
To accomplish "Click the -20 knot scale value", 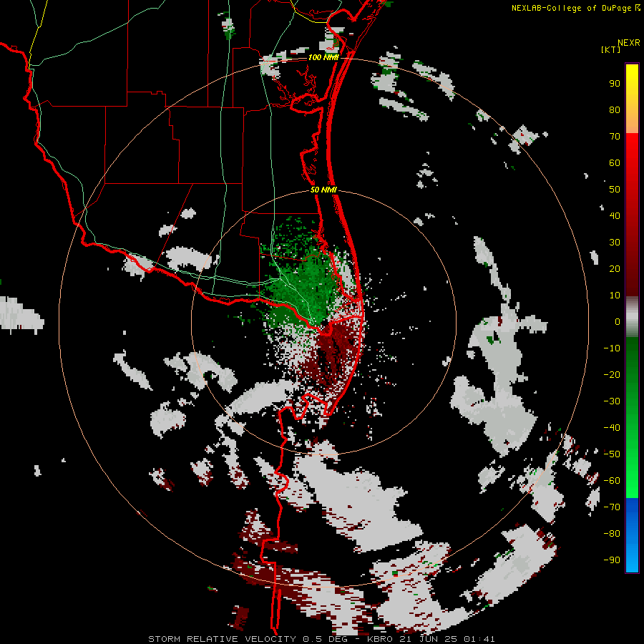I will coord(612,374).
